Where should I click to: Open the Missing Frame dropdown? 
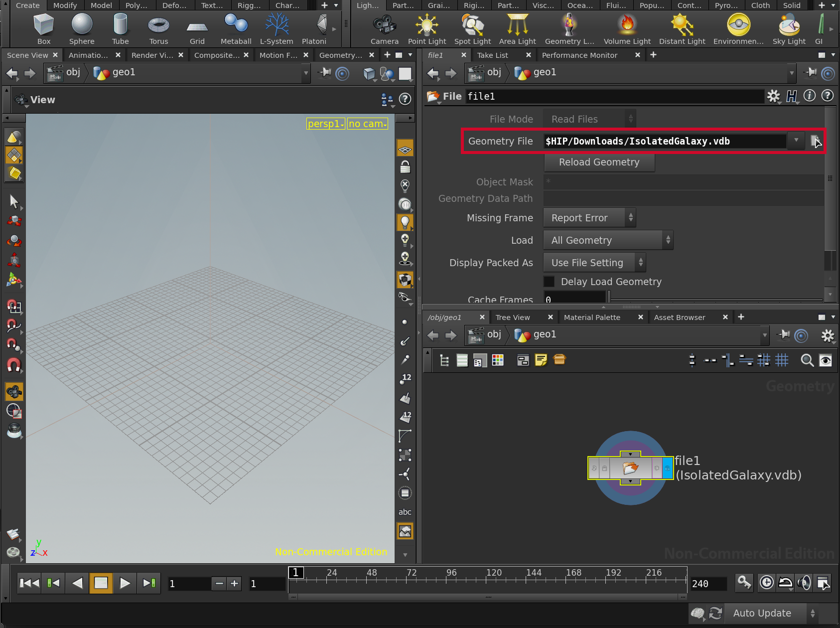tap(589, 218)
